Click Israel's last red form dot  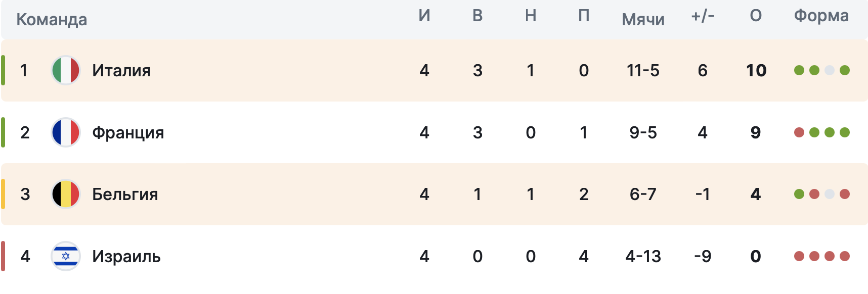(845, 256)
